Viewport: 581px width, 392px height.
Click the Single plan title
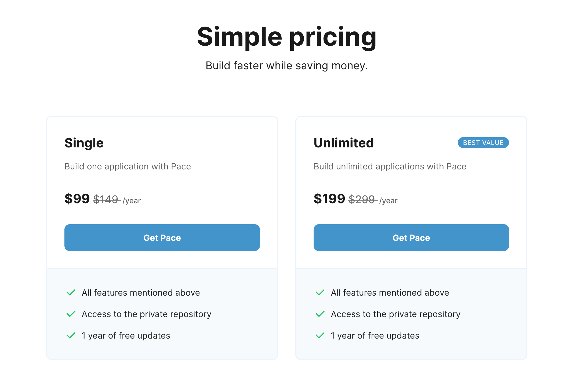(x=84, y=143)
